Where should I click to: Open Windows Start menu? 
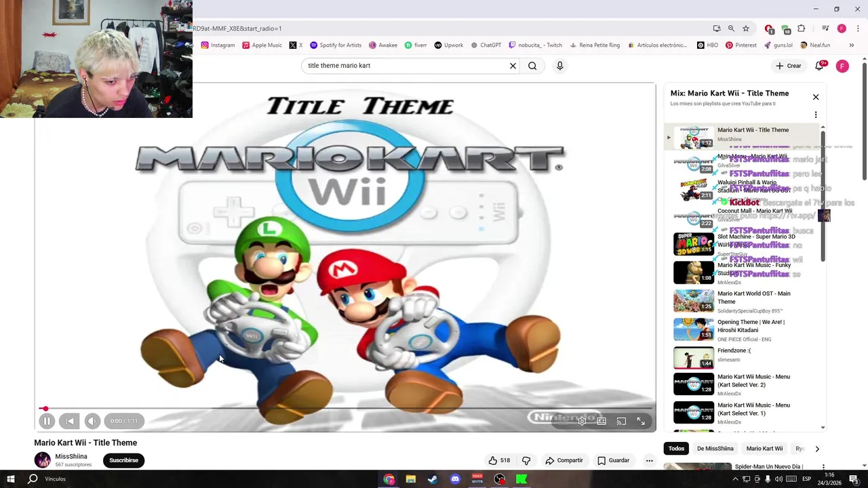11,479
